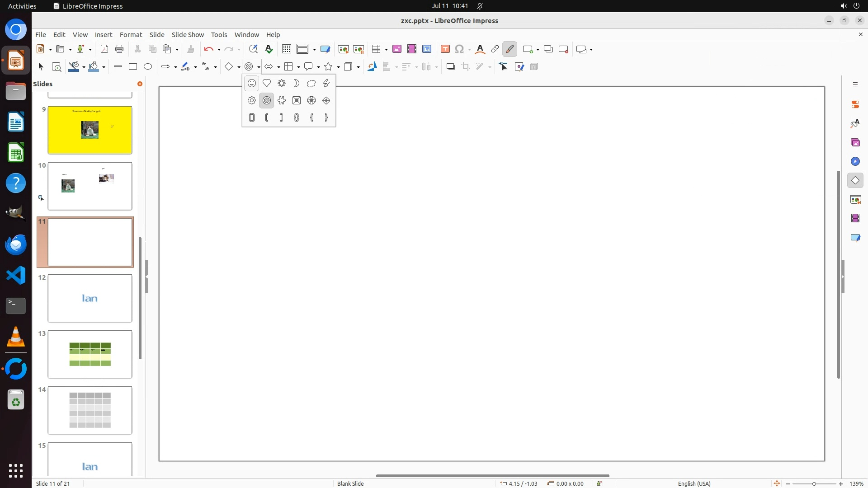Image resolution: width=868 pixels, height=488 pixels.
Task: Click the zoom slider in the status bar
Action: pos(814,483)
